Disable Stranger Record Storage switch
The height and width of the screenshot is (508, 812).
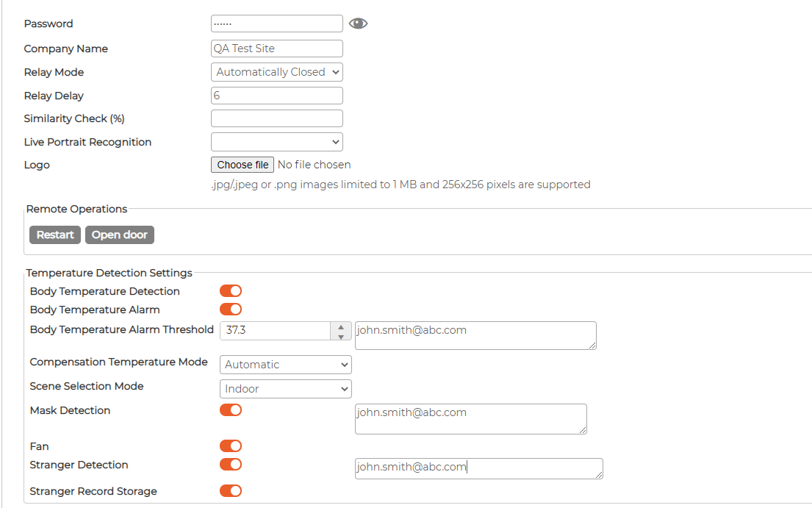(x=231, y=491)
